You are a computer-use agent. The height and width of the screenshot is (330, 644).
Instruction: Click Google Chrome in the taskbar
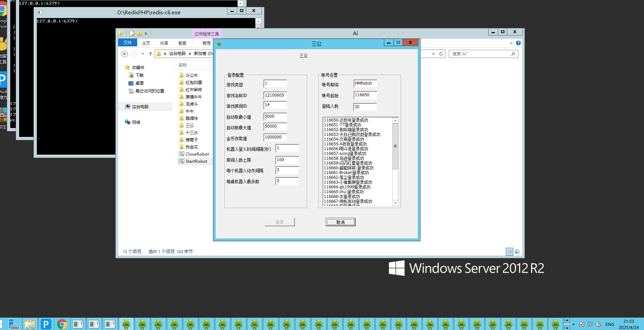(x=62, y=324)
